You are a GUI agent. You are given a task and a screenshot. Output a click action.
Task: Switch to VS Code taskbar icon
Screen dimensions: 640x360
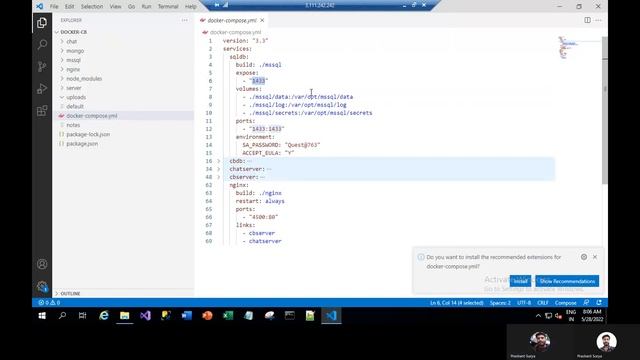tap(331, 316)
